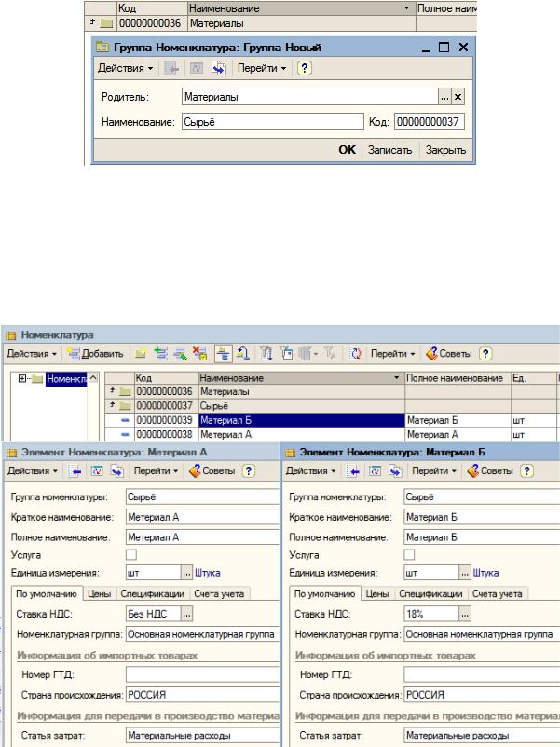The width and height of the screenshot is (560, 747).
Task: Click find-in-list arrow icon in Материал Б window
Action: tap(353, 470)
